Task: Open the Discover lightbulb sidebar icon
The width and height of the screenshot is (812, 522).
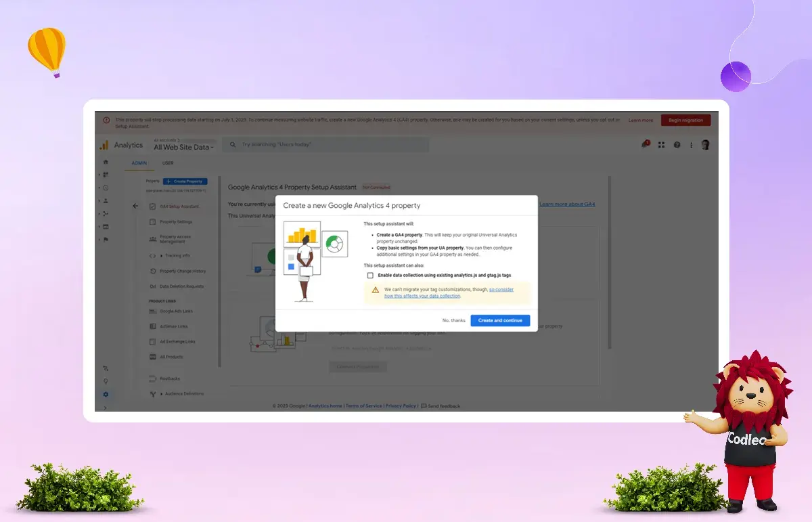Action: [106, 381]
